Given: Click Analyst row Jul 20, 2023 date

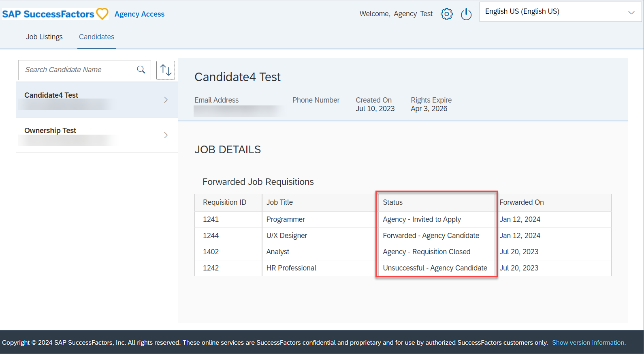Looking at the screenshot, I should 519,252.
